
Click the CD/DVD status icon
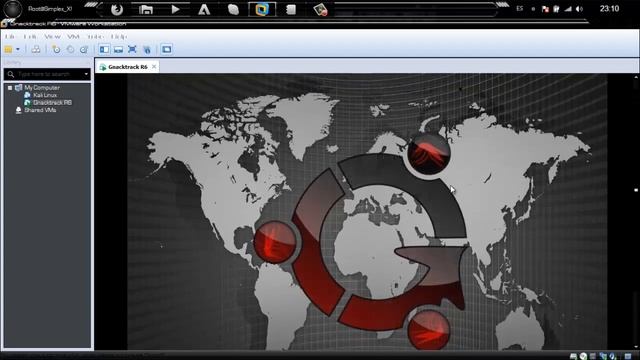point(583,356)
